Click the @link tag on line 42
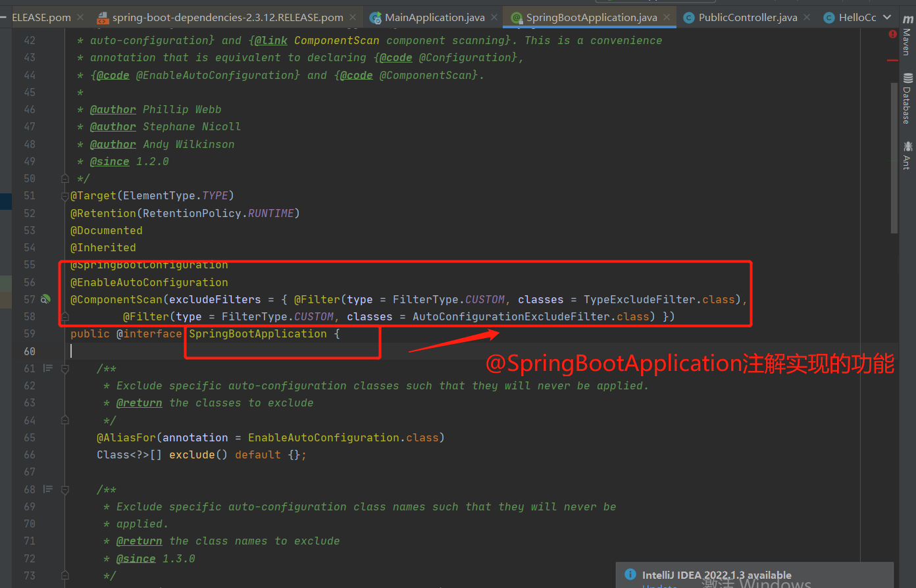Screen dimensions: 916x588 point(271,40)
